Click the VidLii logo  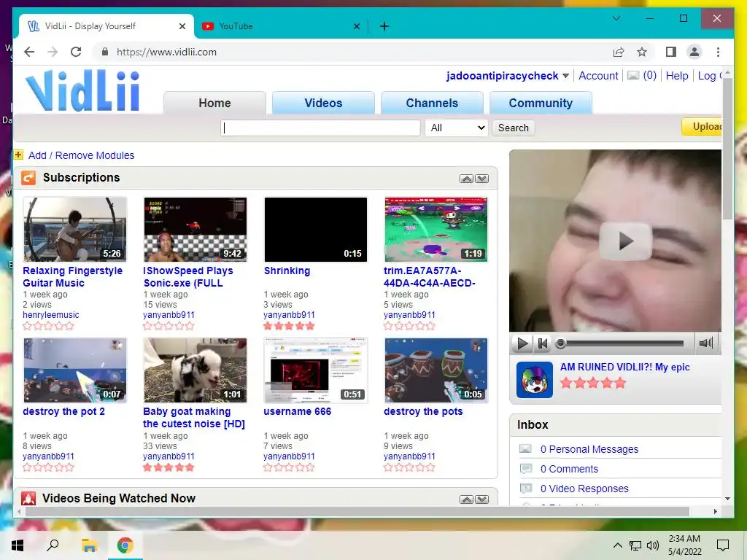click(82, 90)
